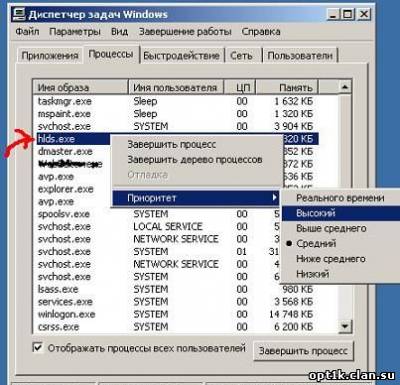Switch to the Приложения tab
The image size is (400, 385).
coord(50,55)
